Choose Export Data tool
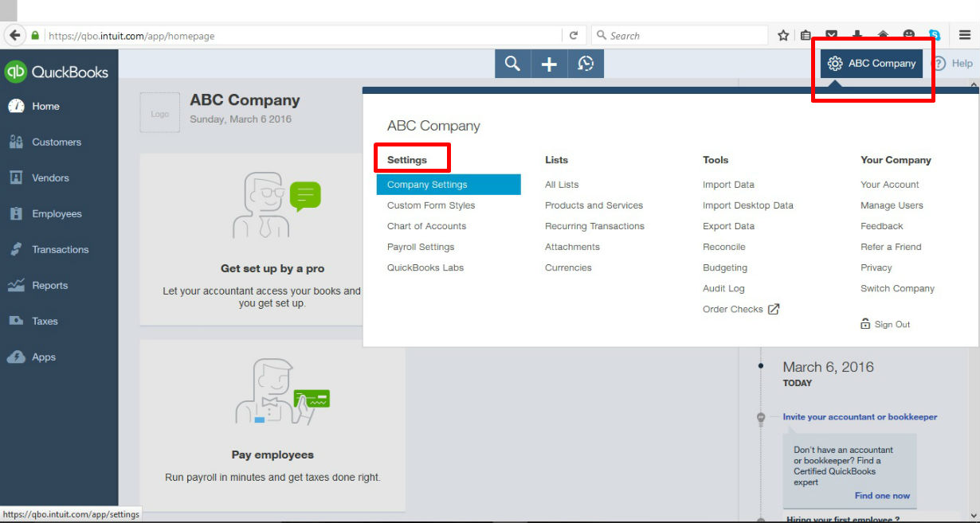980x523 pixels. [x=728, y=226]
